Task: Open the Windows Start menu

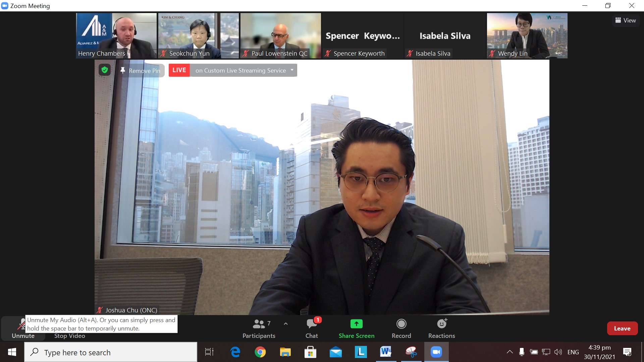Action: (12, 352)
